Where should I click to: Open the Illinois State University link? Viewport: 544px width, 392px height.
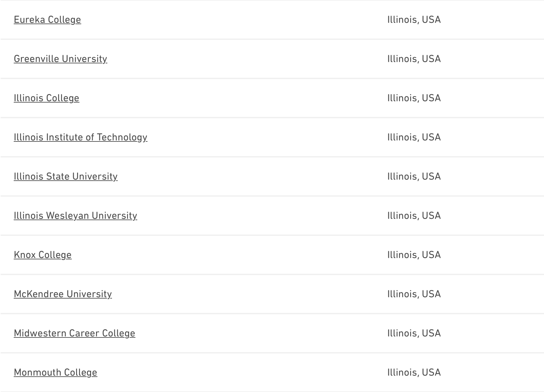[66, 176]
